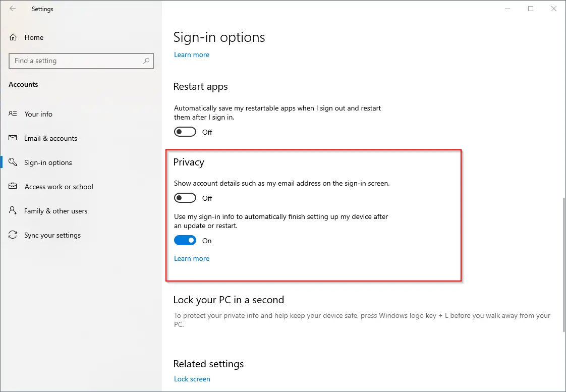Viewport: 566px width, 392px height.
Task: Click the Restart apps heading
Action: pos(200,87)
